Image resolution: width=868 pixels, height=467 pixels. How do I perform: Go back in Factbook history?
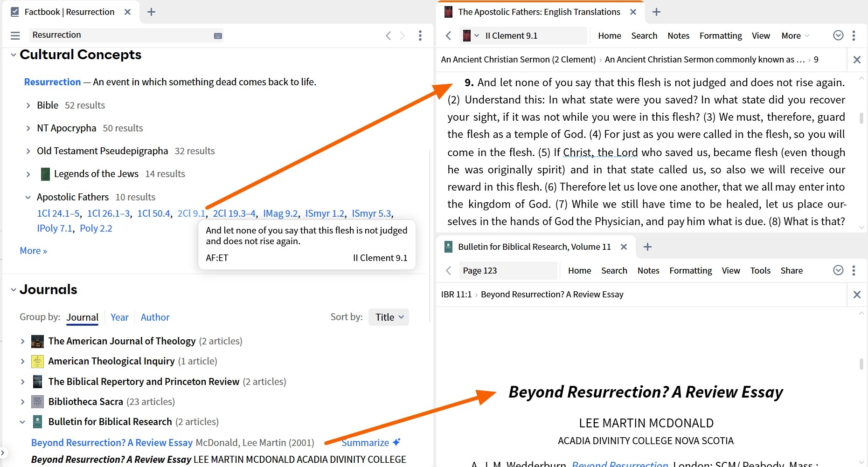[388, 35]
